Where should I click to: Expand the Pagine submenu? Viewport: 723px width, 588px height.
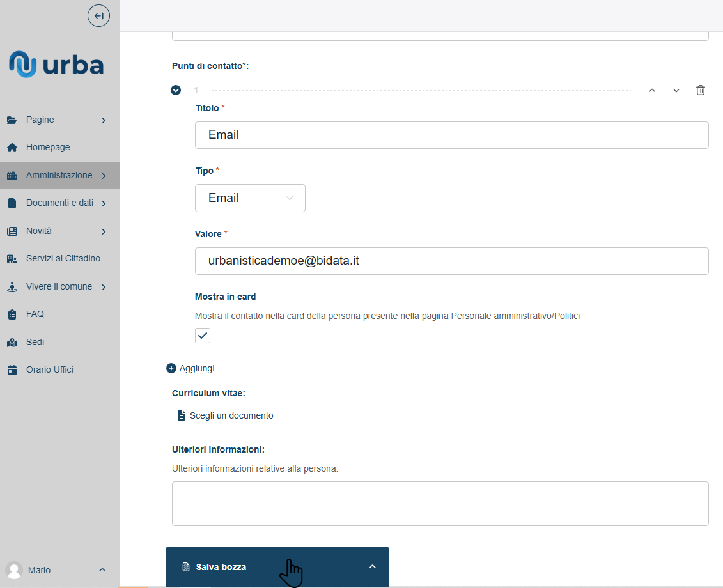[104, 120]
